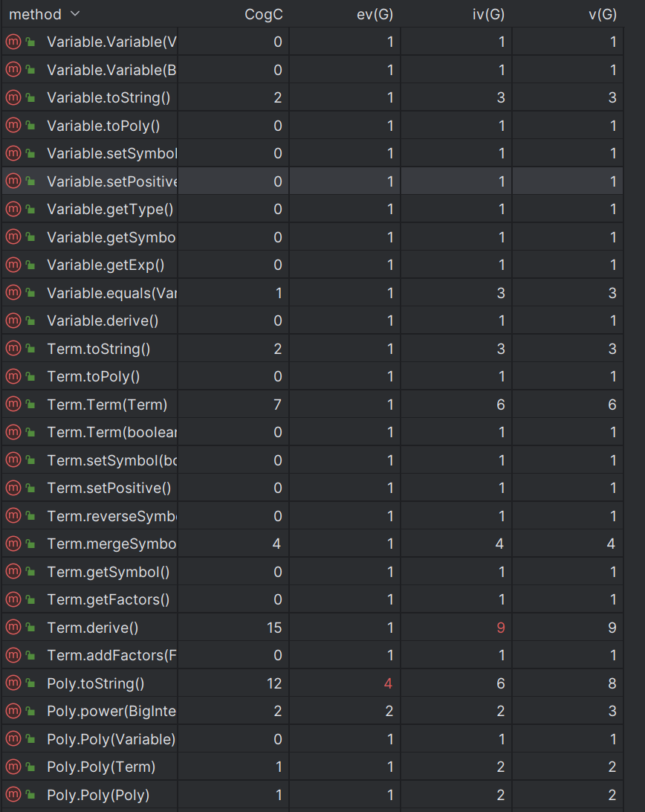Click the method icon next to Variable.getType()
This screenshot has width=645, height=812.
(x=13, y=209)
